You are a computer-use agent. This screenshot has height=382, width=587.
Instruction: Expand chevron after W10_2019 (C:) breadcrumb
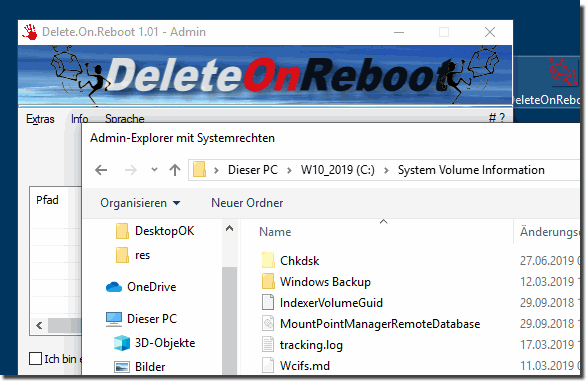tap(386, 170)
